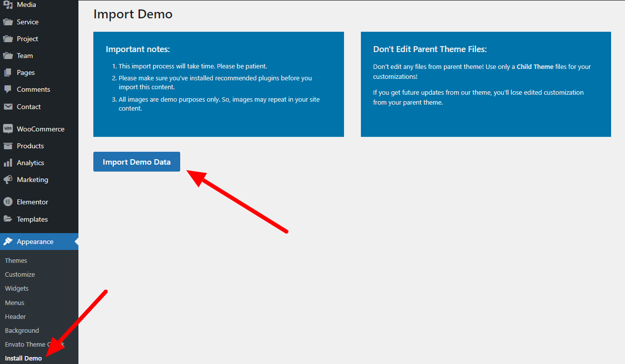Open the Menus submenu link

point(14,303)
